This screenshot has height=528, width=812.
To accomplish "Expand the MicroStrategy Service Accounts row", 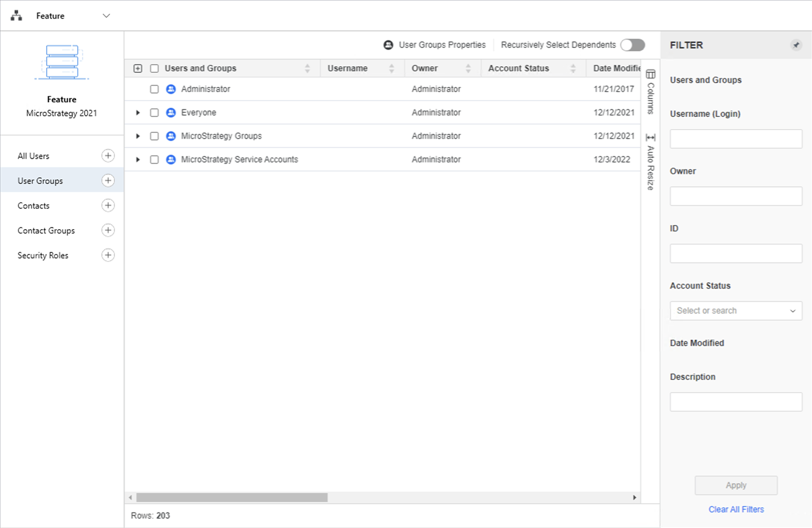I will tap(138, 159).
